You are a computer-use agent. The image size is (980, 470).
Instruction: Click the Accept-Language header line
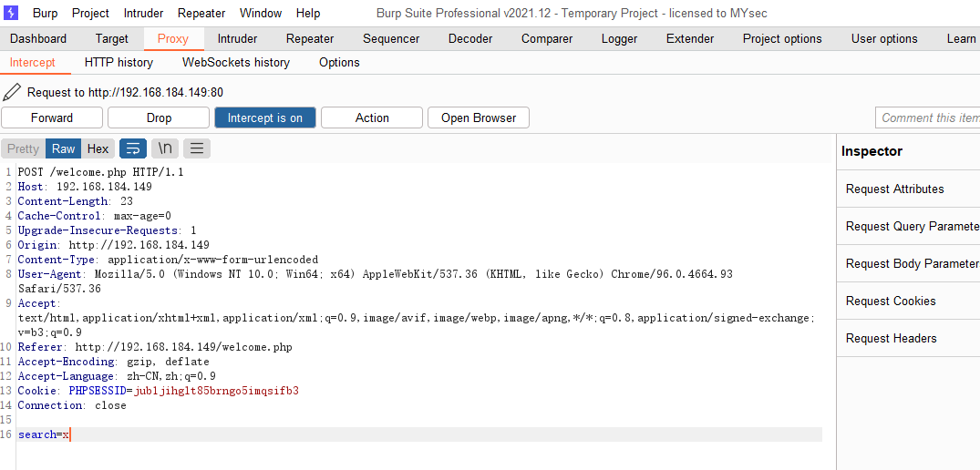pyautogui.click(x=117, y=376)
